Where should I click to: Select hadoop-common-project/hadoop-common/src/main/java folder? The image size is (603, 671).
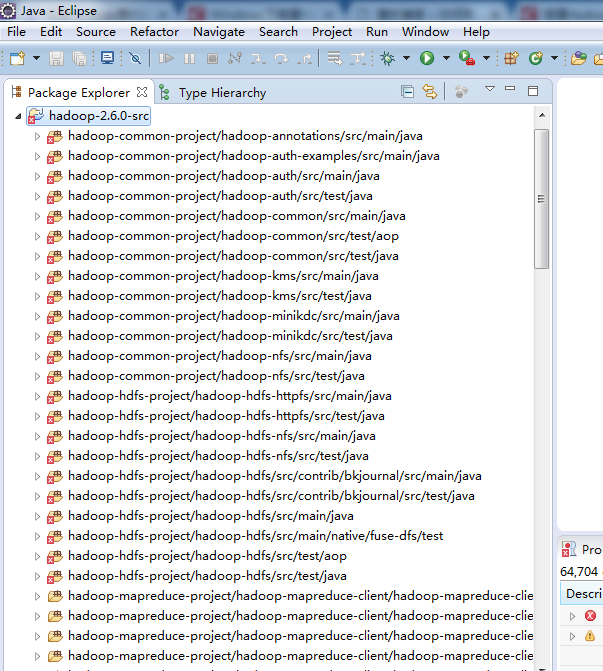click(x=237, y=216)
